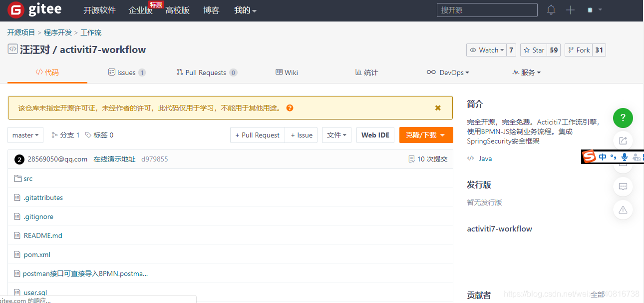644x303 pixels.
Task: Expand the 文件 dropdown
Action: tap(337, 135)
